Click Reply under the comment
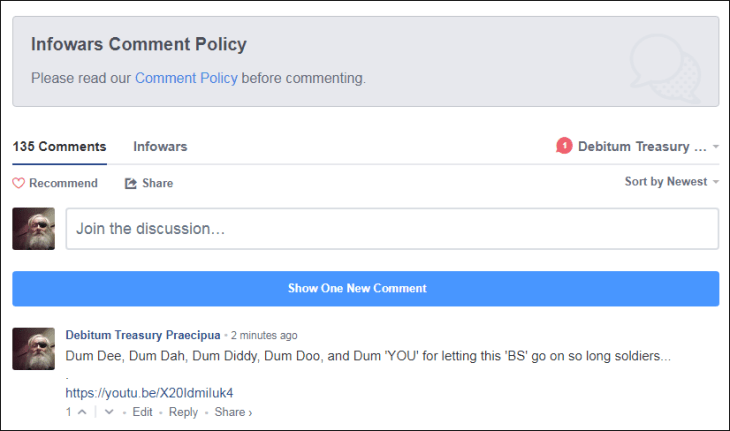 (183, 412)
